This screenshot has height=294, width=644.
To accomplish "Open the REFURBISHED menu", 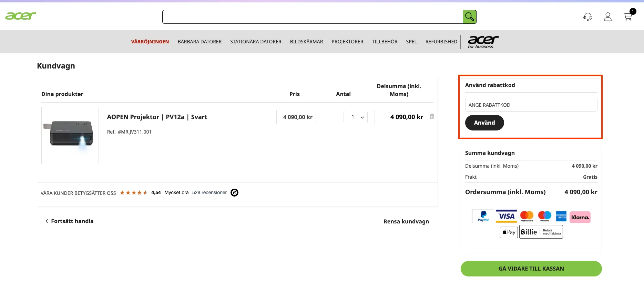I will click(441, 42).
